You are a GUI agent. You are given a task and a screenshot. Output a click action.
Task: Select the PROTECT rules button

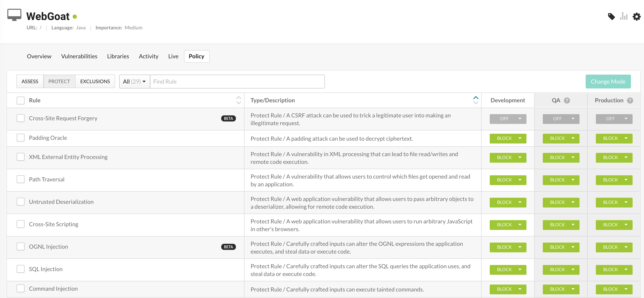coord(59,82)
